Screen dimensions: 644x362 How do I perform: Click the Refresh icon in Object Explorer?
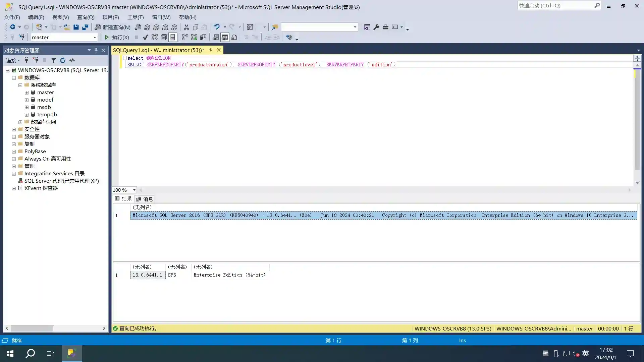point(62,60)
